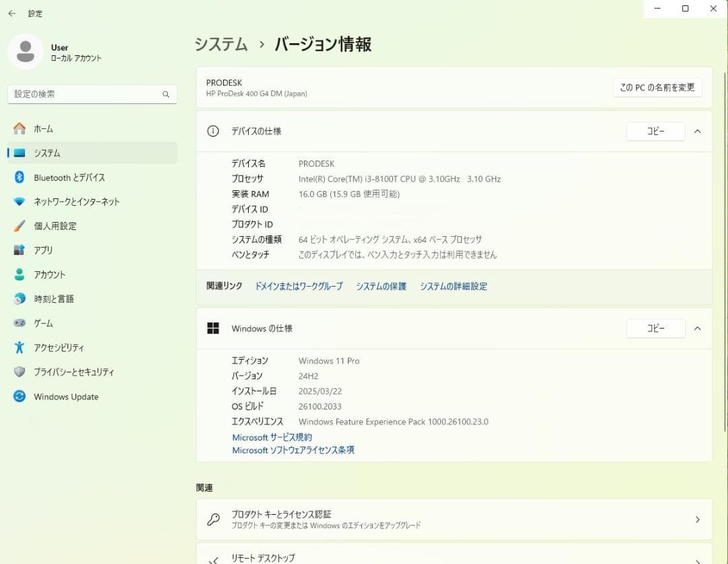Open ドメインまたはワークグループ link
The image size is (728, 564).
(x=299, y=286)
